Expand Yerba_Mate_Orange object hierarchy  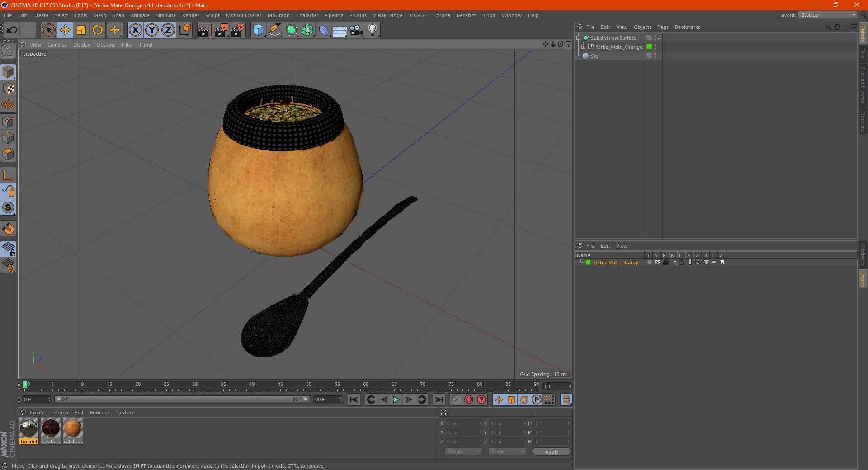point(583,47)
